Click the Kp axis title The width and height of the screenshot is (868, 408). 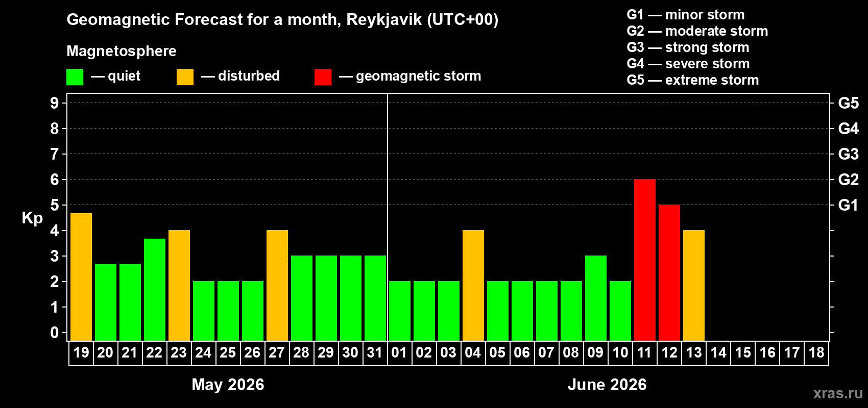[x=32, y=218]
